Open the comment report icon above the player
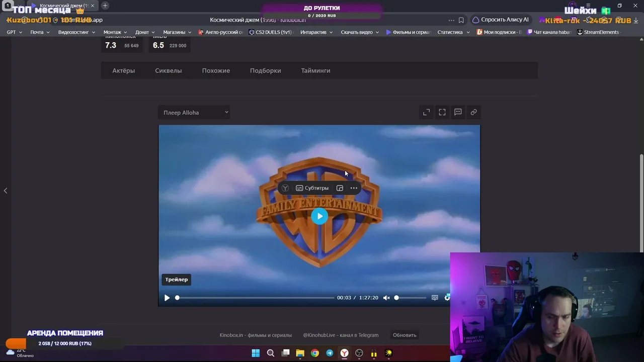 [x=458, y=112]
